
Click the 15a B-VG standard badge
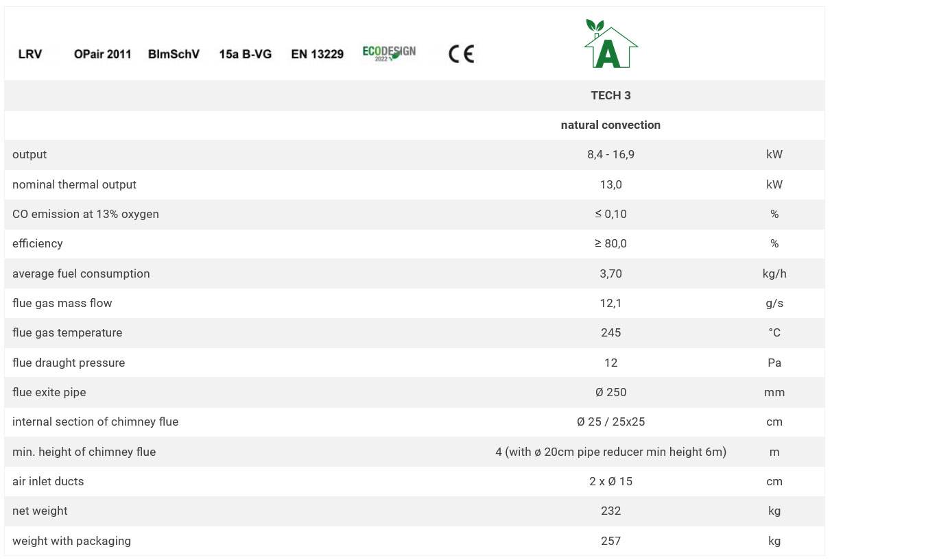coord(245,54)
